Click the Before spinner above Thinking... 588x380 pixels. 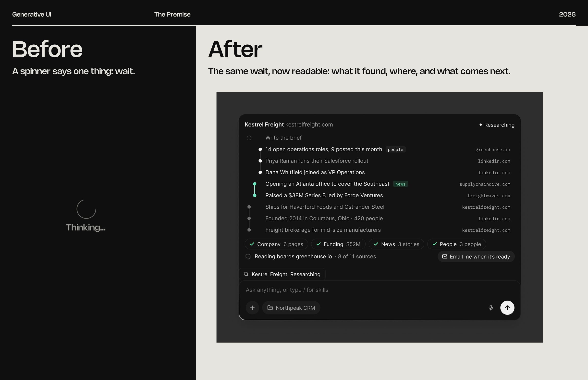click(x=86, y=209)
